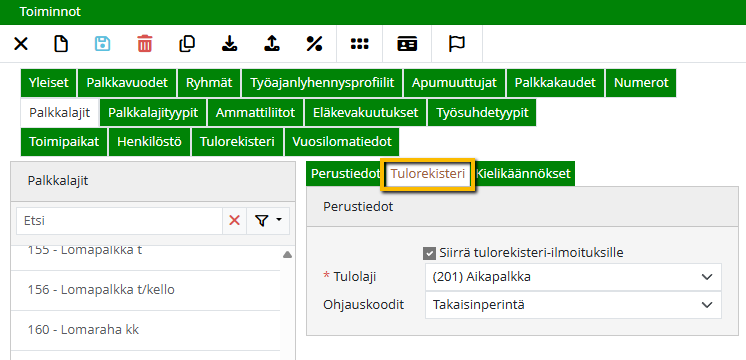Create a new record with the document icon
Screen dimensions: 746x360
pos(60,44)
